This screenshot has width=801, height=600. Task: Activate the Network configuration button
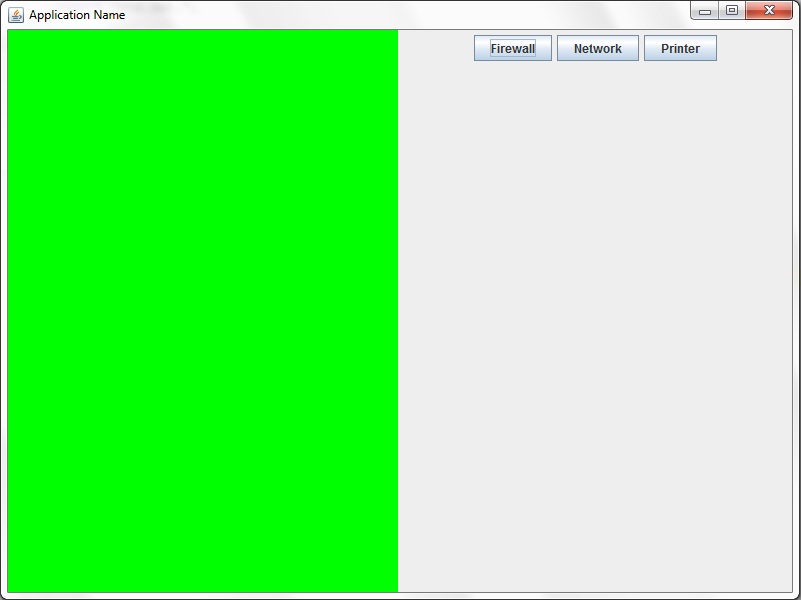tap(598, 47)
